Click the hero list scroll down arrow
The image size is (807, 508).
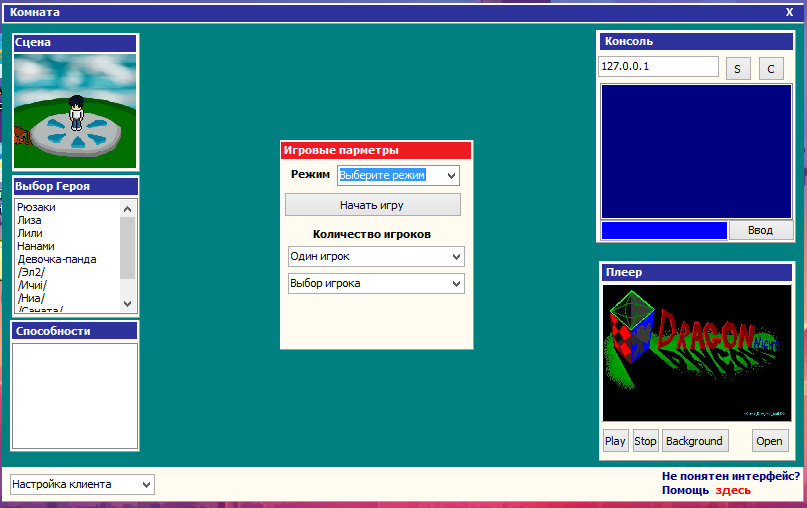128,303
